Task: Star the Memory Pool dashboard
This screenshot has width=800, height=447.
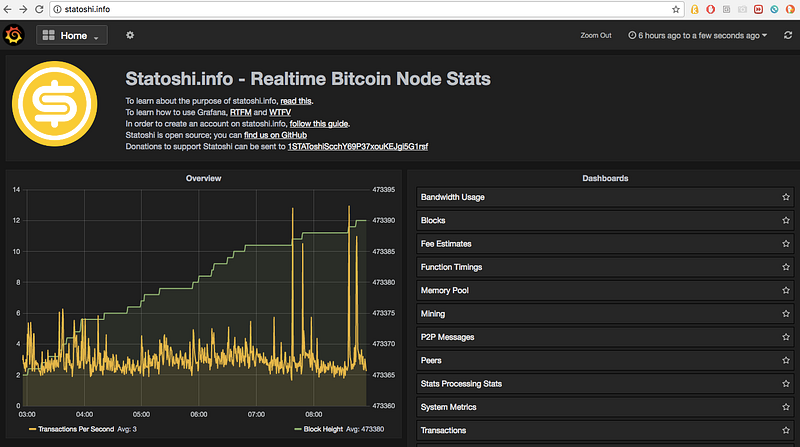Action: pyautogui.click(x=786, y=290)
